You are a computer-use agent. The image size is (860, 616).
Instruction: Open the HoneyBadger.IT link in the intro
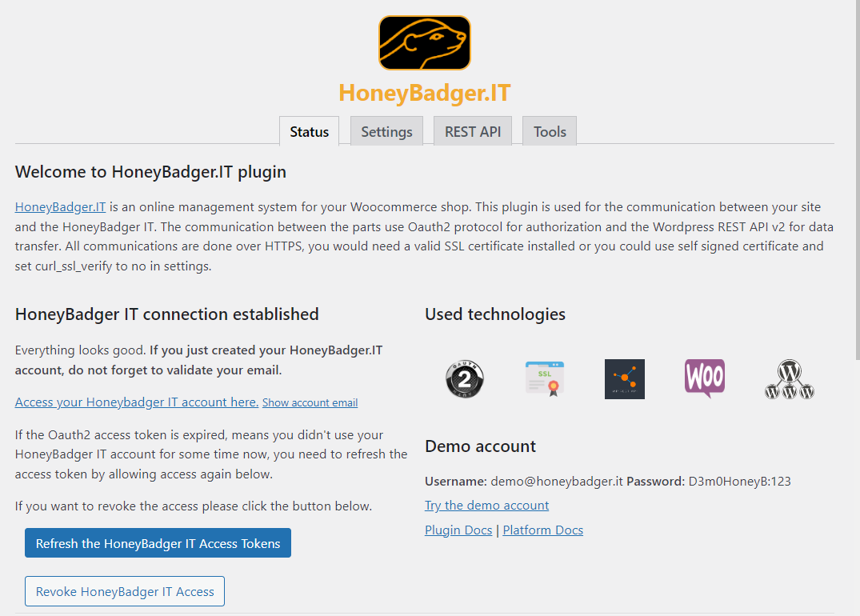click(60, 206)
